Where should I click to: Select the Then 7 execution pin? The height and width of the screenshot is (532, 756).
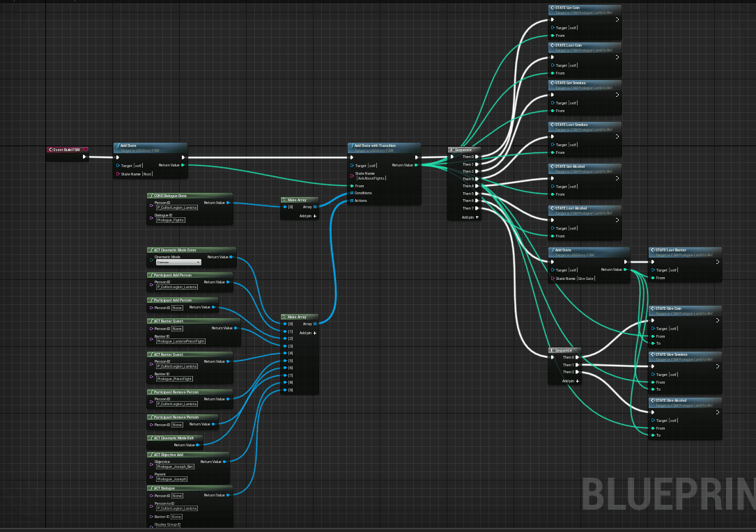[x=477, y=208]
